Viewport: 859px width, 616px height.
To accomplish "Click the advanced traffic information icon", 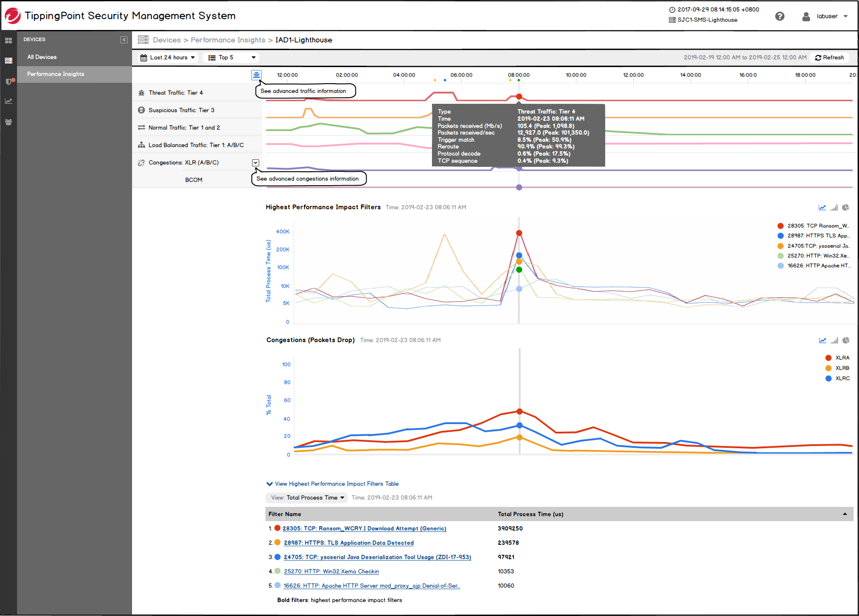I will (256, 75).
